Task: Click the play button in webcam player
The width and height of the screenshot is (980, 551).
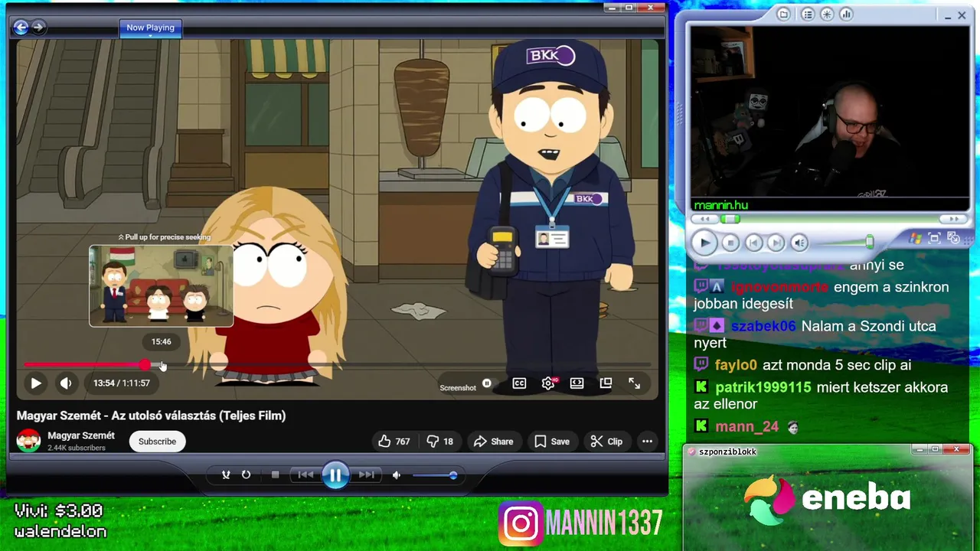Action: pyautogui.click(x=704, y=243)
